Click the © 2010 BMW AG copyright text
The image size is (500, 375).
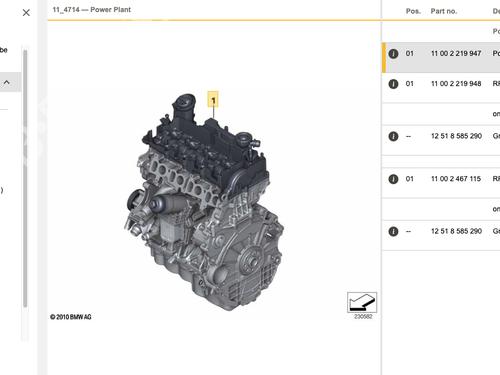click(71, 317)
